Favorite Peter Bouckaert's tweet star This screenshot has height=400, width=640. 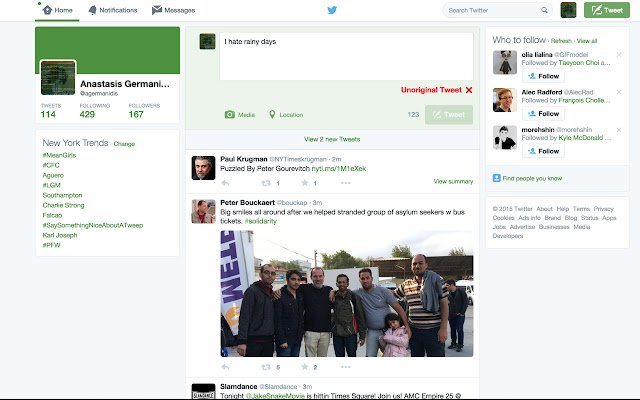(304, 367)
